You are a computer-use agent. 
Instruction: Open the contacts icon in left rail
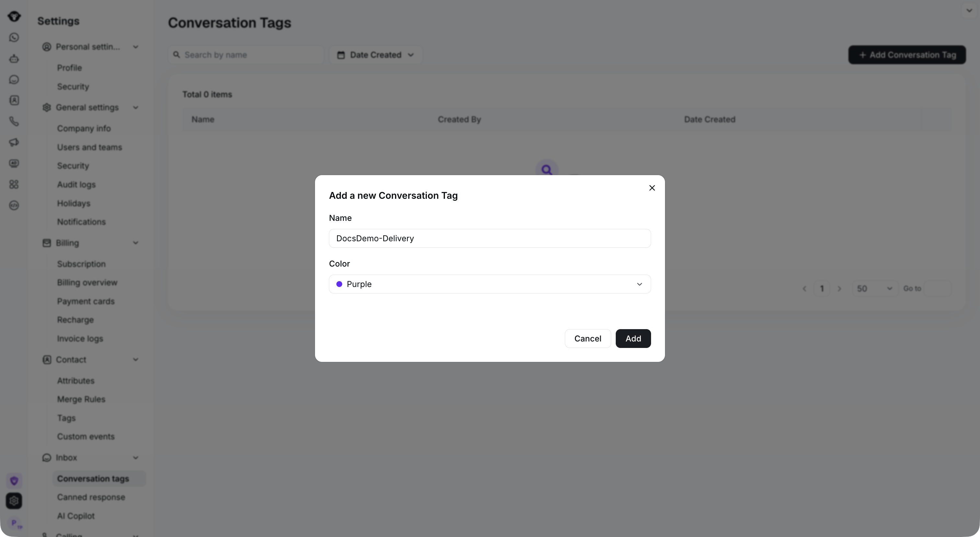tap(14, 101)
